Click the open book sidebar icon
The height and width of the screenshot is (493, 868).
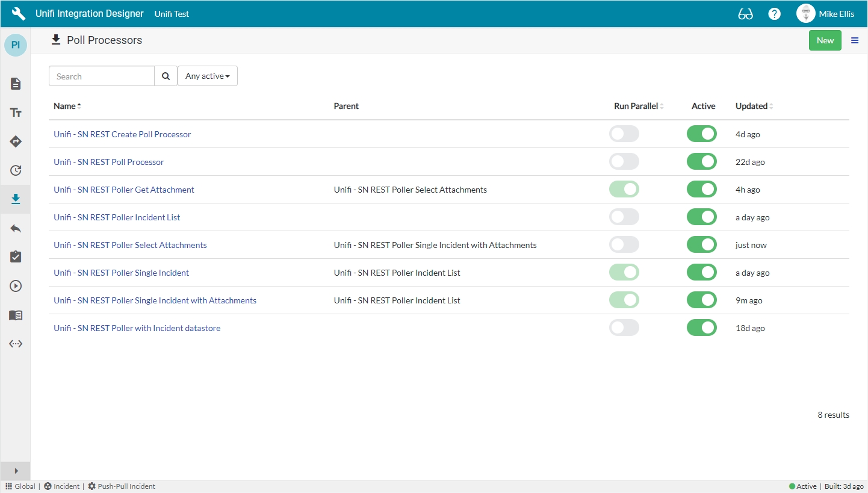[x=16, y=315]
